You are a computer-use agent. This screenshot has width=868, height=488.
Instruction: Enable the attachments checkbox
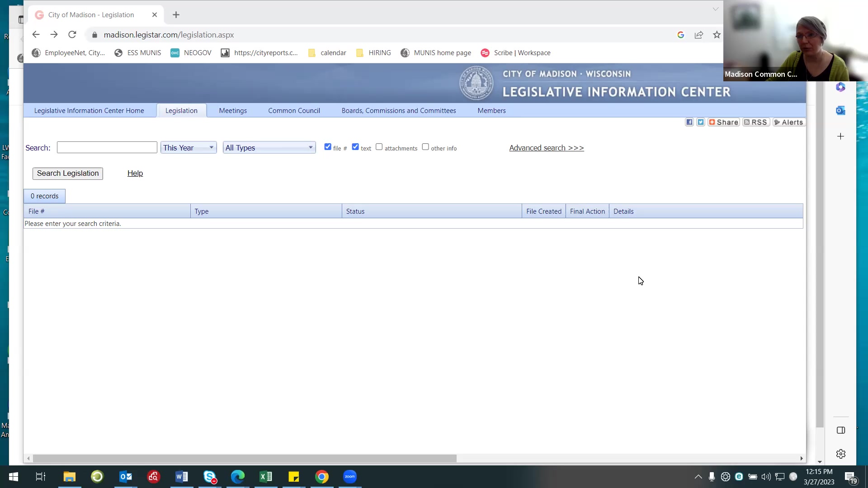click(x=379, y=146)
